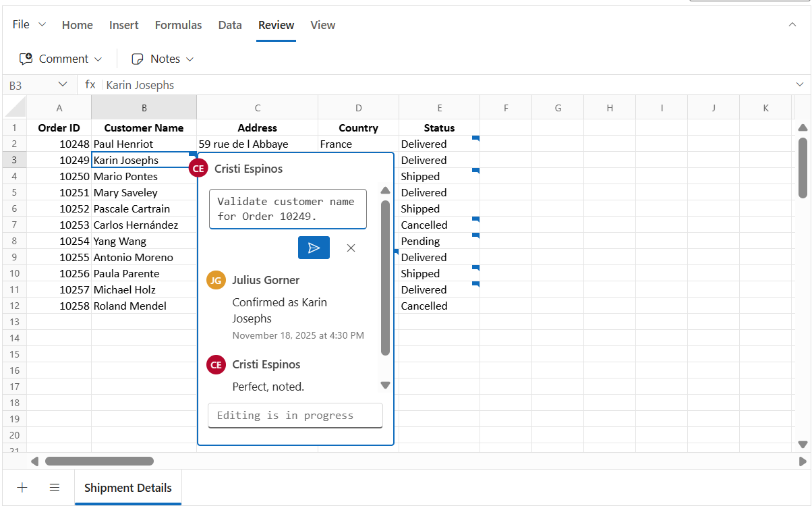
Task: Click the CE avatar on the Perfect, noted reply
Action: pos(216,364)
